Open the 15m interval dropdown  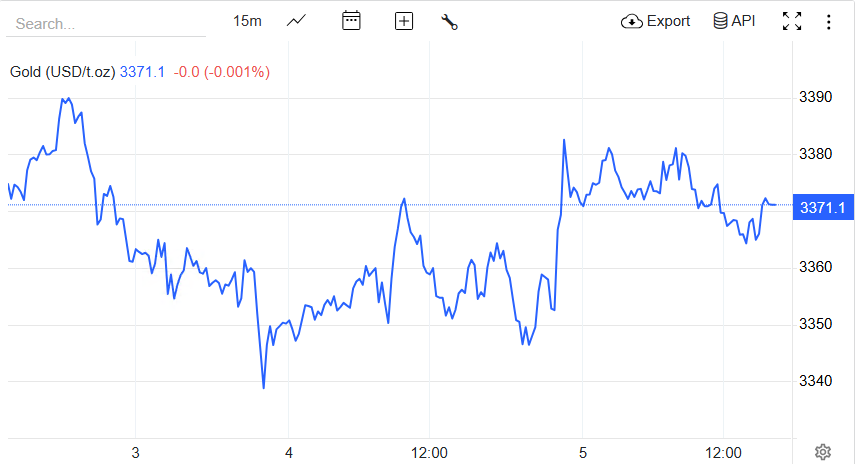coord(247,21)
